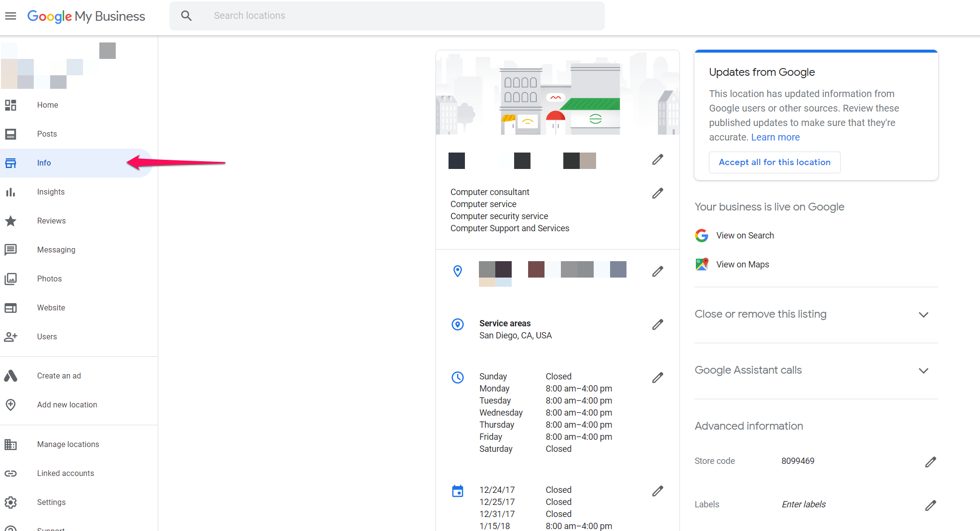
Task: Click the Photos icon in sidebar
Action: pyautogui.click(x=11, y=278)
